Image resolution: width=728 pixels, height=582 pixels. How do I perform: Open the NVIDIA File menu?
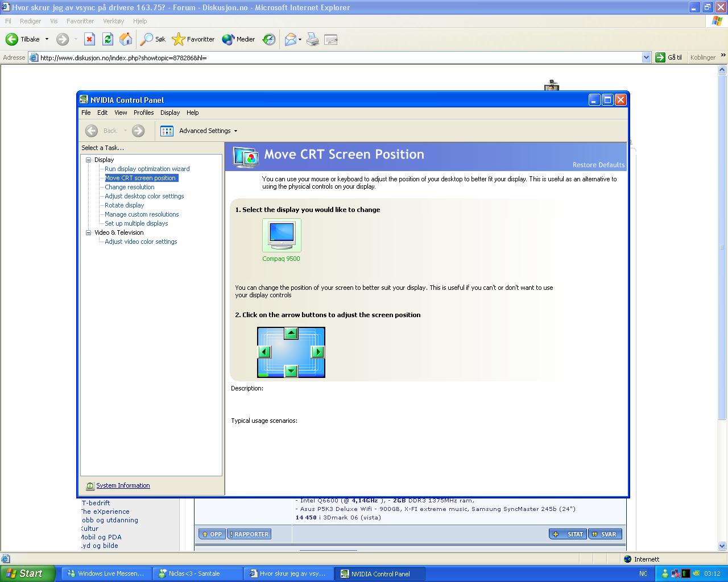(86, 113)
